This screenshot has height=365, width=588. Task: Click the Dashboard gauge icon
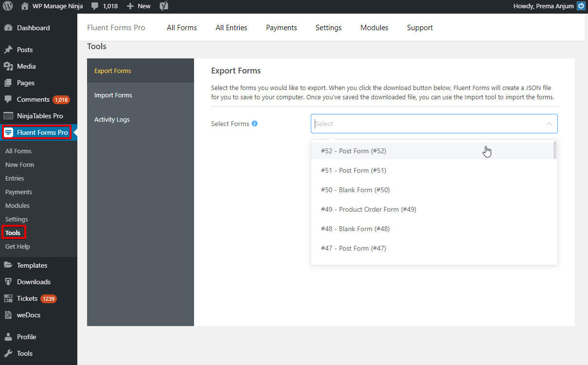coord(8,28)
